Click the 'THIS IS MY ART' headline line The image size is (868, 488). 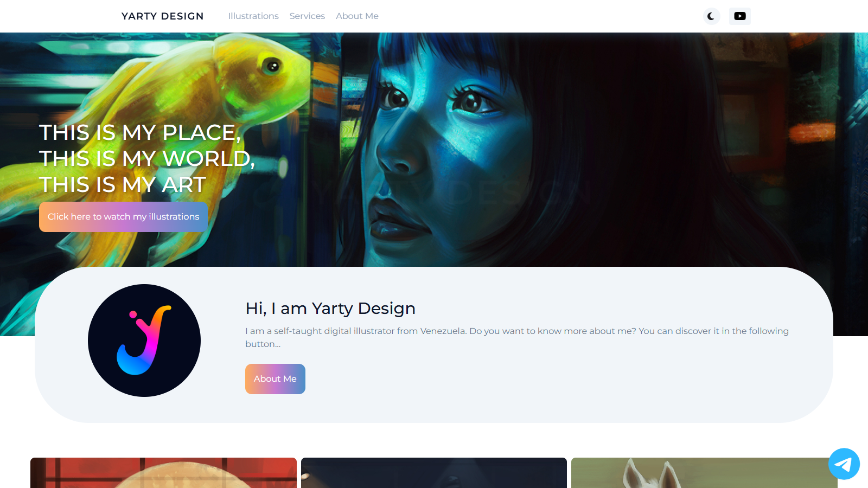coord(123,185)
